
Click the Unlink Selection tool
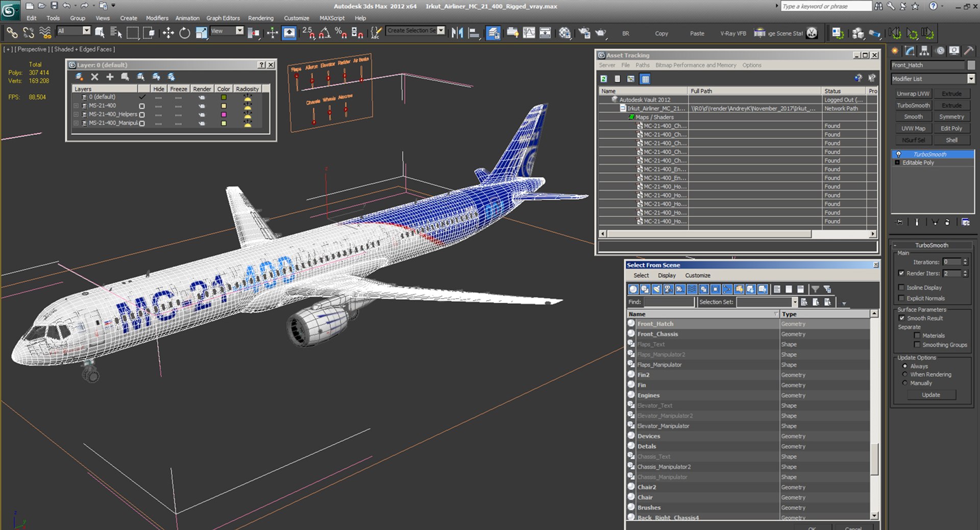[x=29, y=33]
